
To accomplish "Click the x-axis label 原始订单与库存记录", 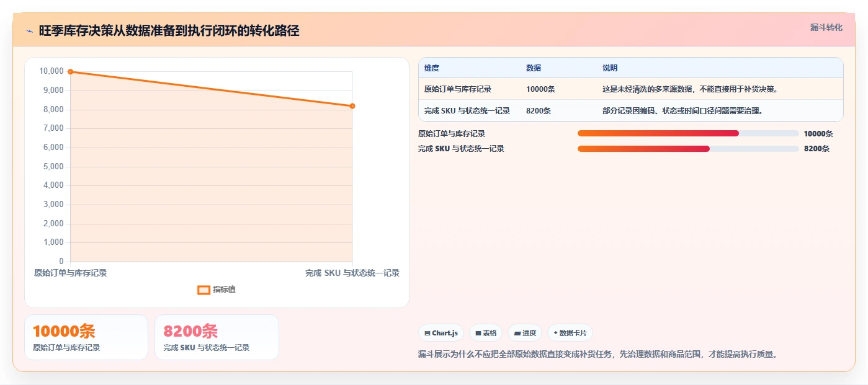I will tap(70, 273).
